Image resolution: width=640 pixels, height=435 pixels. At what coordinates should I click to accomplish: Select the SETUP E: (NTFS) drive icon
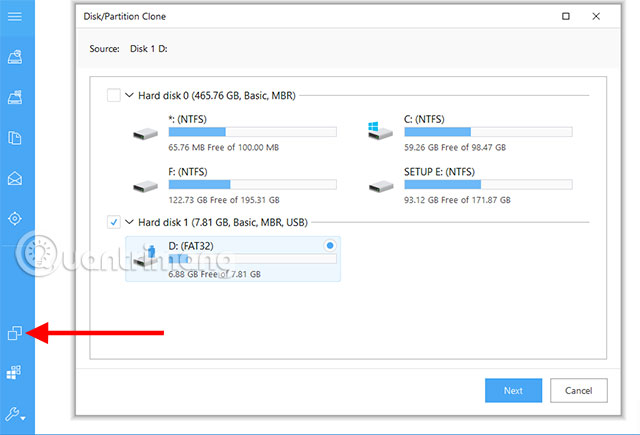coord(381,186)
